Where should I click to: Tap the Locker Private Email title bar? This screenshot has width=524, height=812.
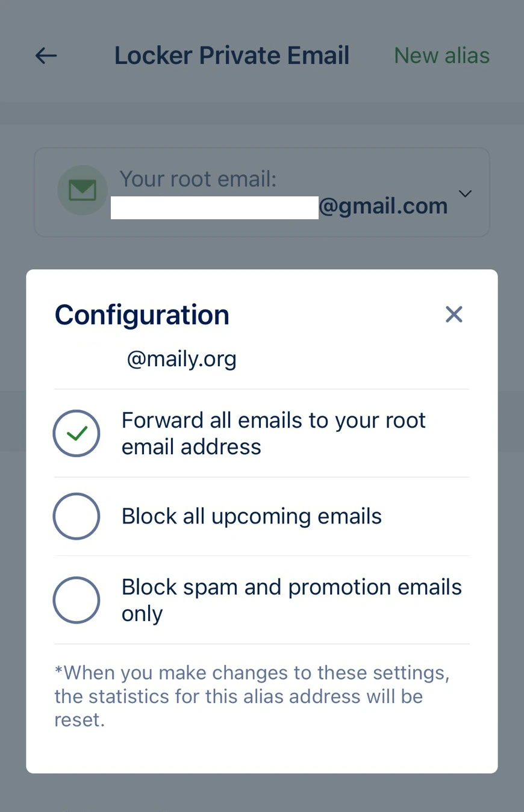point(231,55)
